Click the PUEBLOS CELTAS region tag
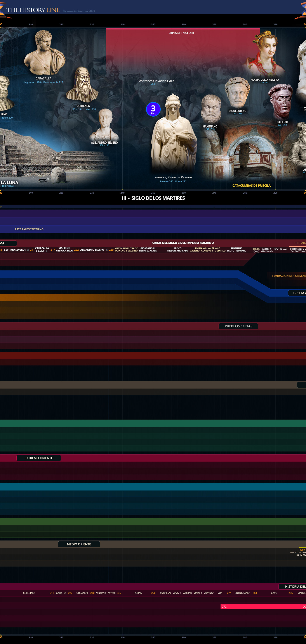306x644 pixels. 238,326
